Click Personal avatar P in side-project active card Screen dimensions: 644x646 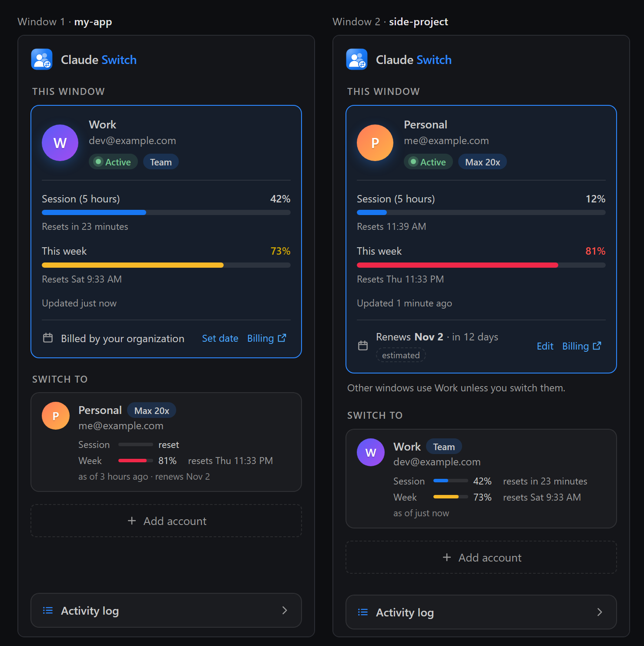375,143
